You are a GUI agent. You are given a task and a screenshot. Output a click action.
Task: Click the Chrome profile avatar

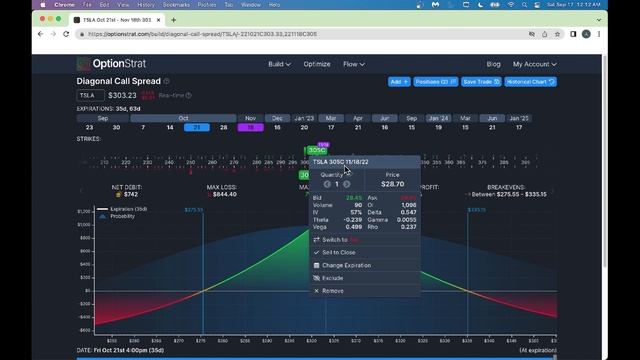(x=586, y=34)
